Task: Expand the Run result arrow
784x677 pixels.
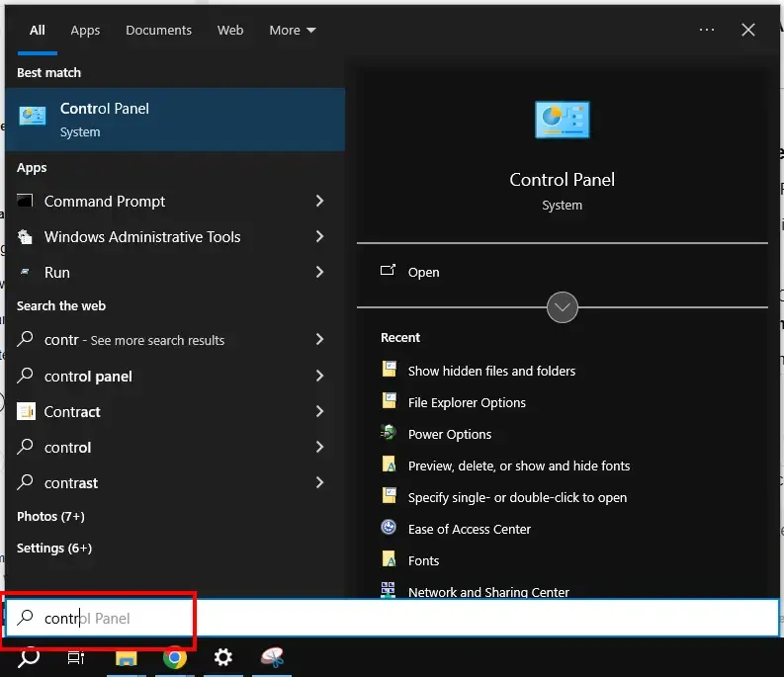Action: (320, 272)
